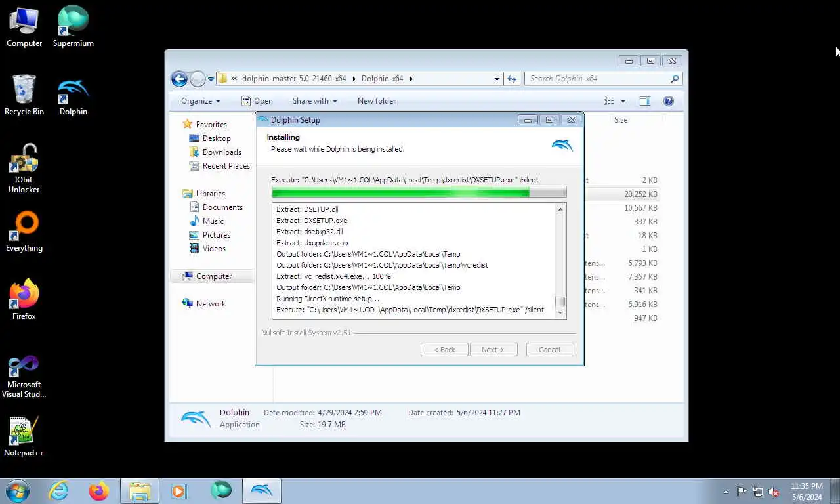The image size is (840, 504).
Task: Open the muted volume icon in system tray
Action: 774,491
